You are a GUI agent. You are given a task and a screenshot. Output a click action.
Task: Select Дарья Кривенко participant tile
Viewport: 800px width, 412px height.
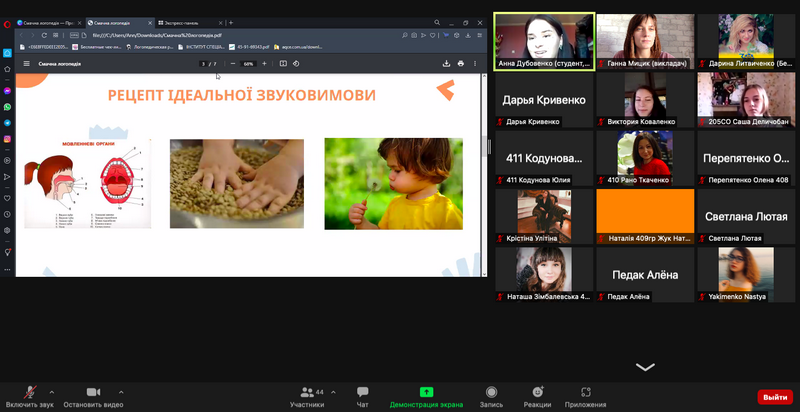(x=544, y=100)
